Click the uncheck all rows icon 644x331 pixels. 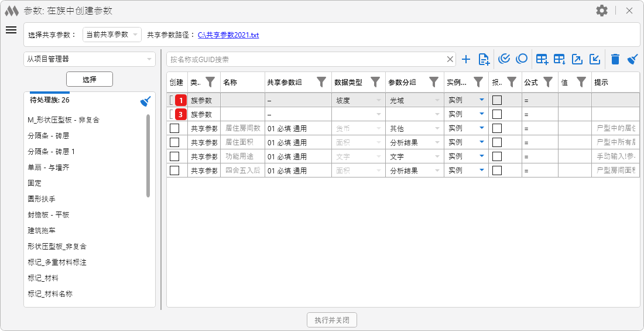(x=522, y=59)
